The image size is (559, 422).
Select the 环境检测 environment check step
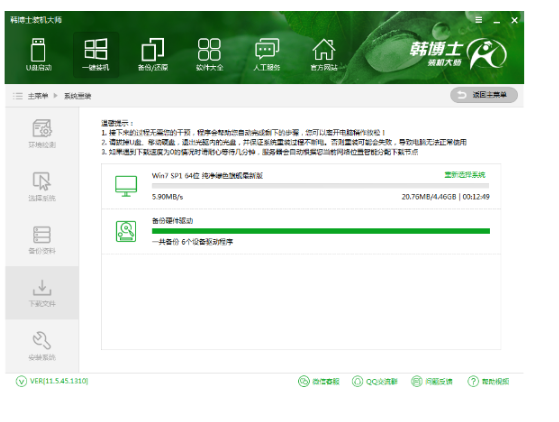point(42,134)
